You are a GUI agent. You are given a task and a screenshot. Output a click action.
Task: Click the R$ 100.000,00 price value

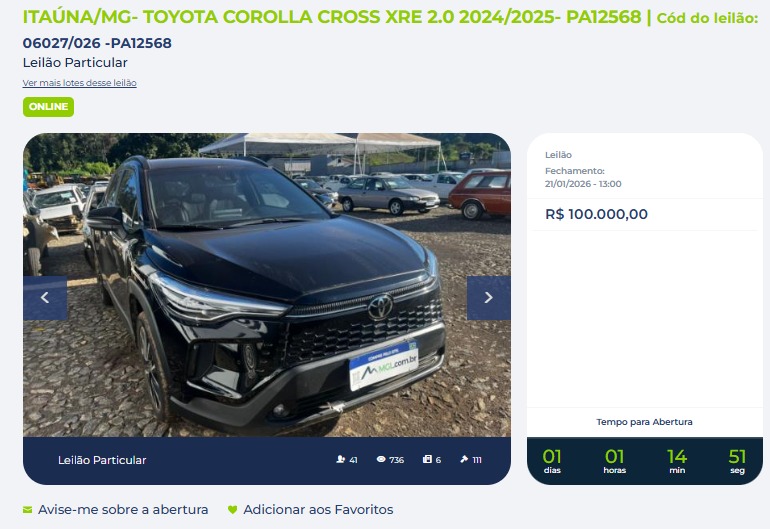pos(596,214)
